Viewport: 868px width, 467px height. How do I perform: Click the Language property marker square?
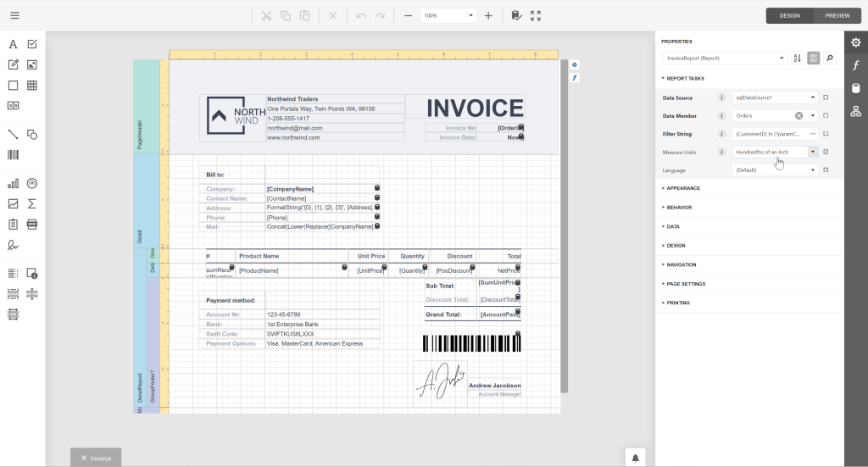tap(826, 170)
